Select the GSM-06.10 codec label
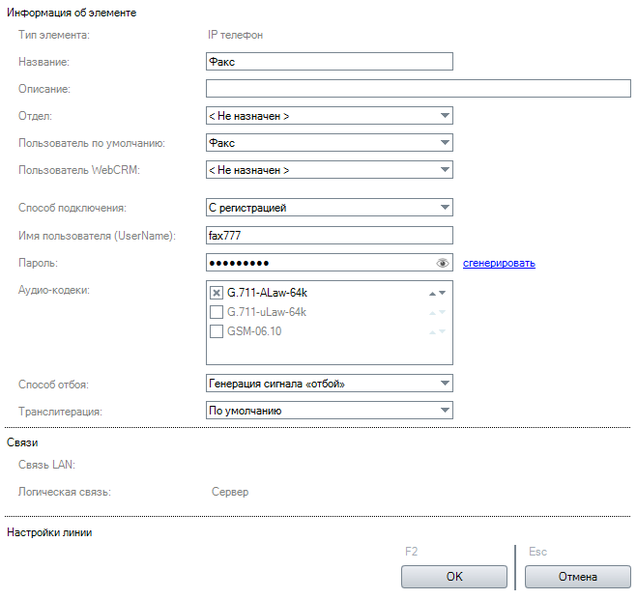The height and width of the screenshot is (599, 637). coord(254,331)
